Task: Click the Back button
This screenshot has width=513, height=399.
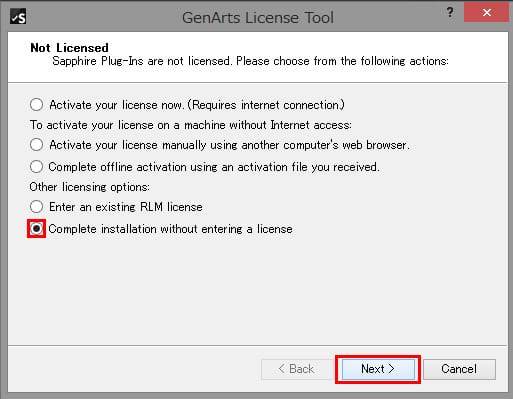Action: pos(296,369)
